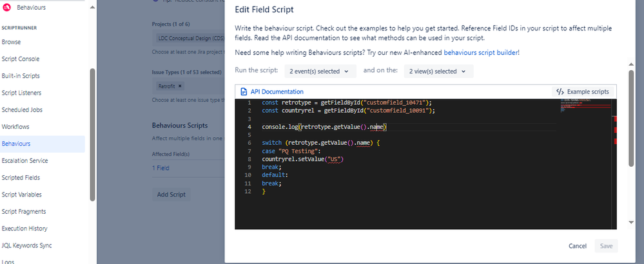Image resolution: width=644 pixels, height=264 pixels.
Task: Click the Cancel button
Action: pyautogui.click(x=577, y=246)
